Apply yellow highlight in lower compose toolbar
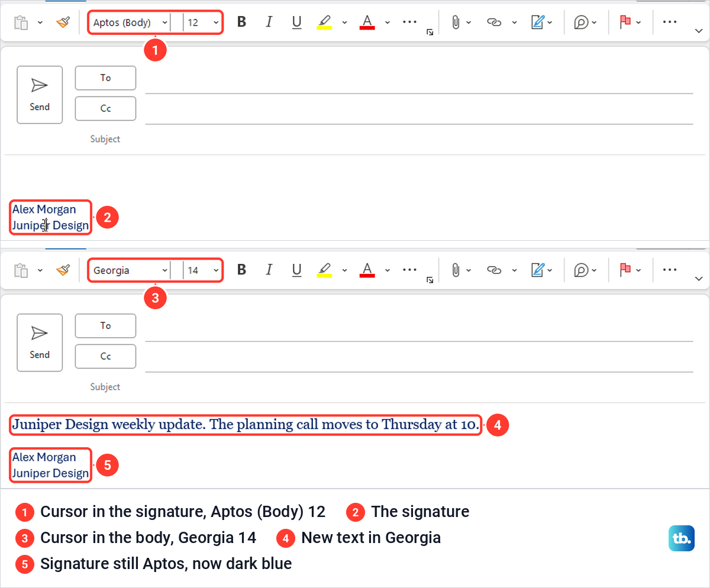Image resolution: width=710 pixels, height=588 pixels. pos(324,270)
